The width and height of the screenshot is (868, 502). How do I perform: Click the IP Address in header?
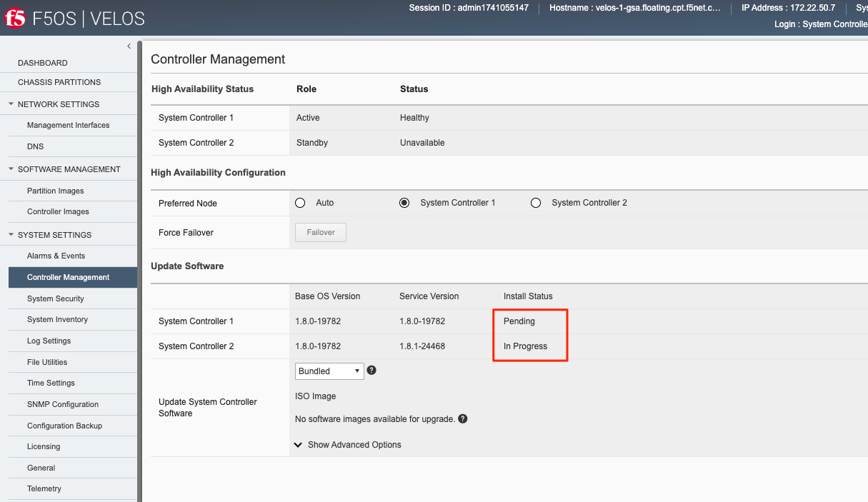click(788, 9)
